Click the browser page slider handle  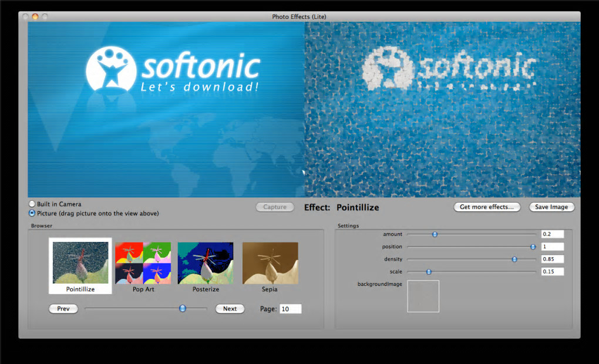point(183,308)
